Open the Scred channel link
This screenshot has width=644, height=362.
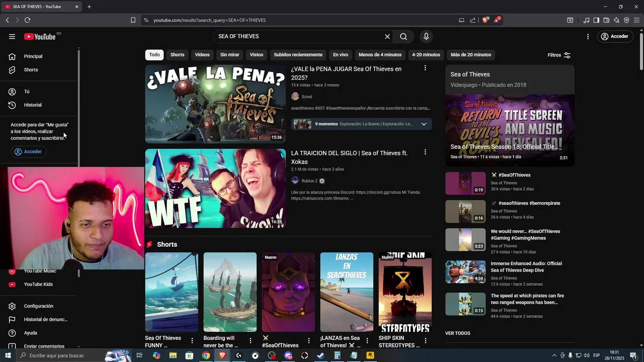point(307,97)
